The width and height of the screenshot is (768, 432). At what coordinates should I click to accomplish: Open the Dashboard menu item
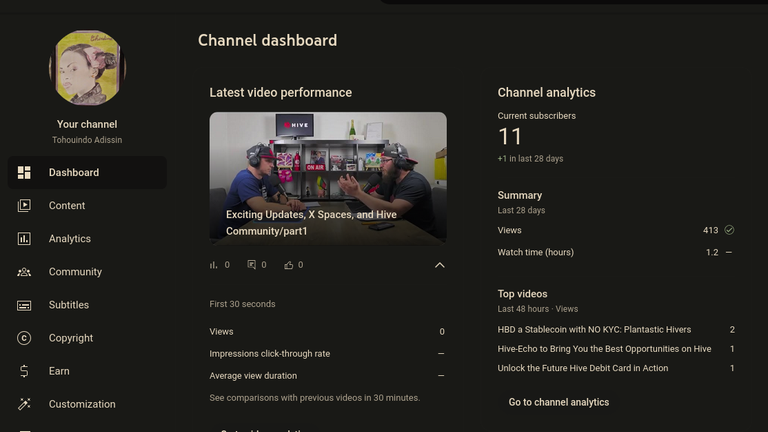87,172
